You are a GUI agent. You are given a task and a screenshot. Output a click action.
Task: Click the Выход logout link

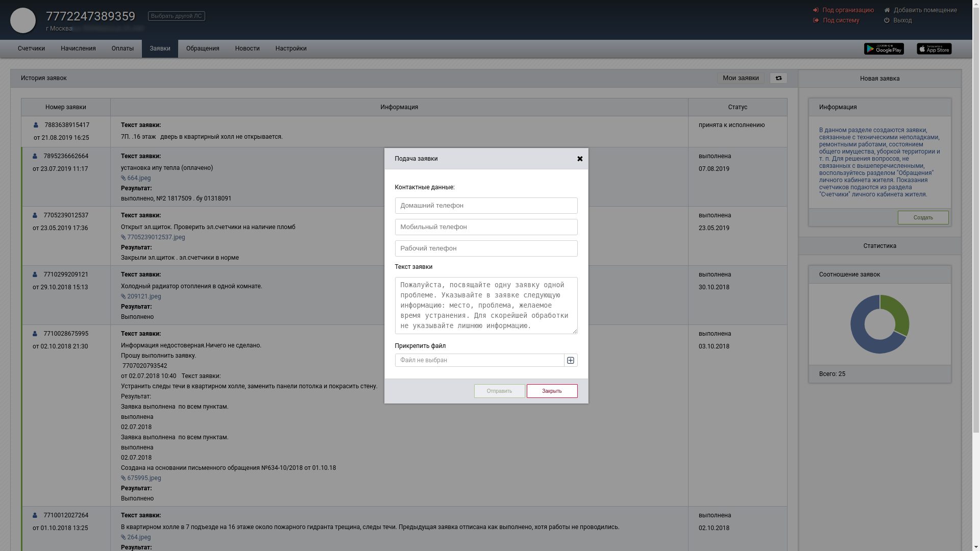(902, 20)
